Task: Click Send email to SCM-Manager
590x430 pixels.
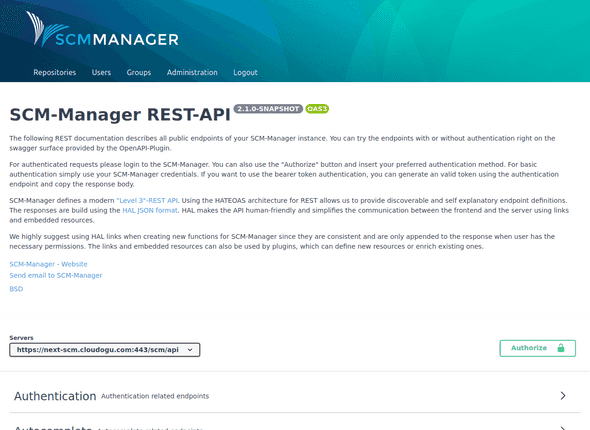Action: click(56, 275)
